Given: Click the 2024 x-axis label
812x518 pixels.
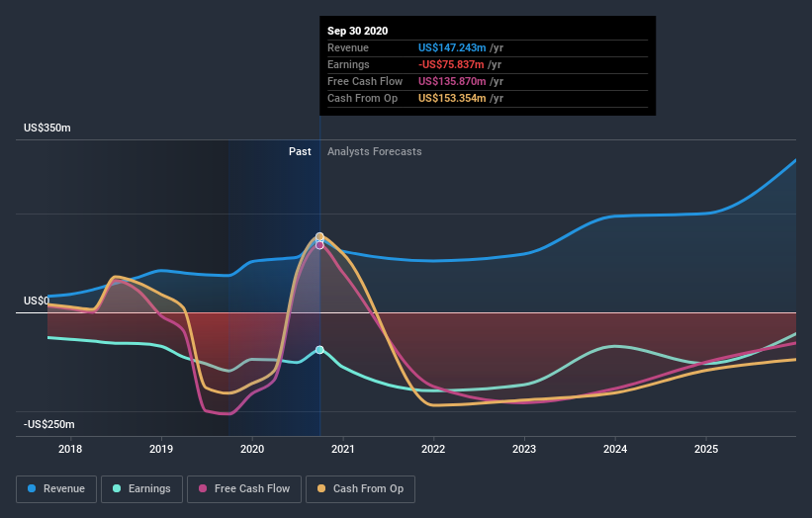Looking at the screenshot, I should [615, 449].
